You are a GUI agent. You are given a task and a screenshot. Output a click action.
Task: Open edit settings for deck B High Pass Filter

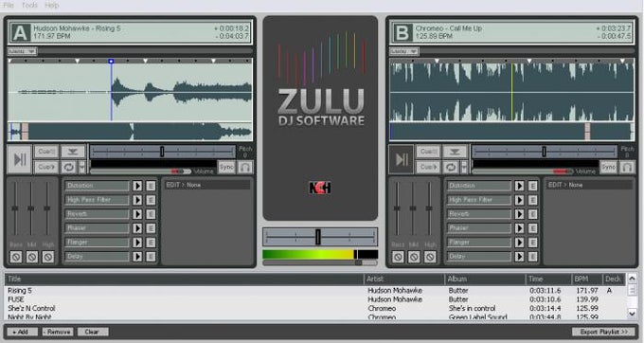coord(532,200)
